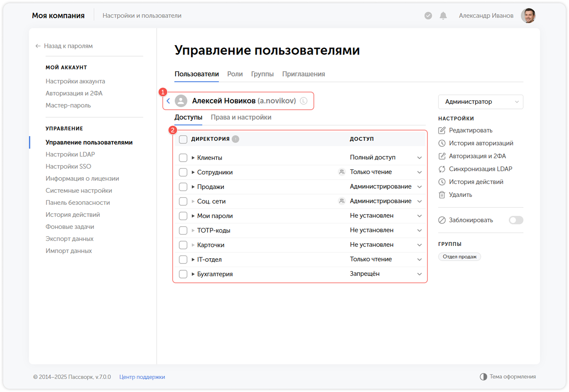The height and width of the screenshot is (392, 569).
Task: Open Александр Иванов profile avatar
Action: [x=528, y=16]
